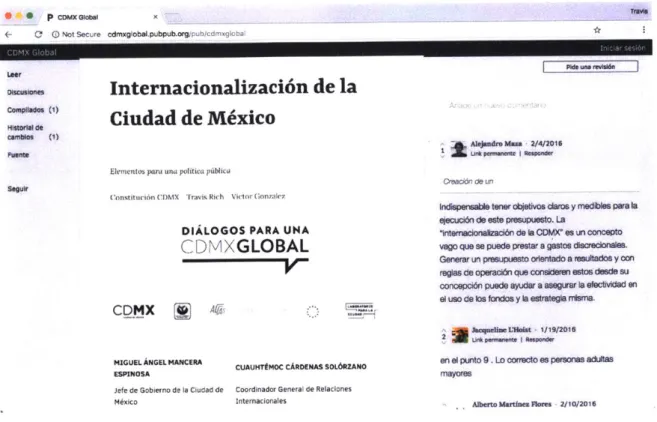Click Alejandro Maza's name
Viewport: 657px width, 422px height.
click(496, 144)
